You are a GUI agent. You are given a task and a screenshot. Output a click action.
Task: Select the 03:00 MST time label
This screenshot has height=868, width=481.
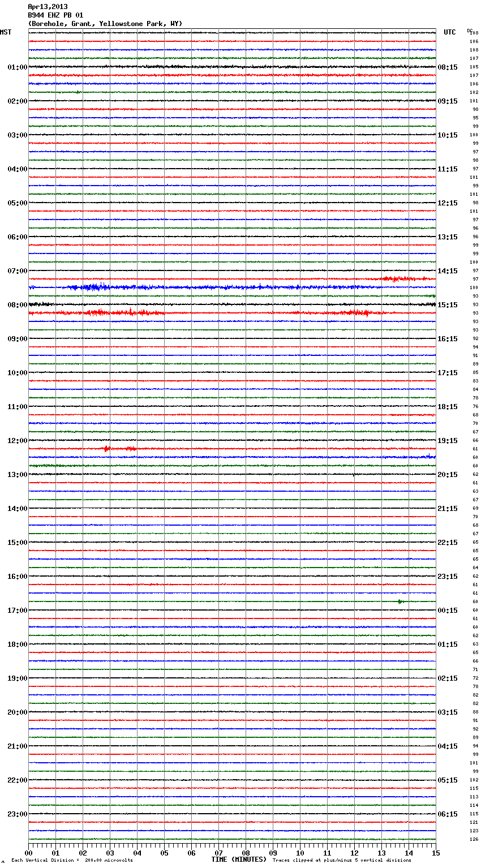(18, 135)
